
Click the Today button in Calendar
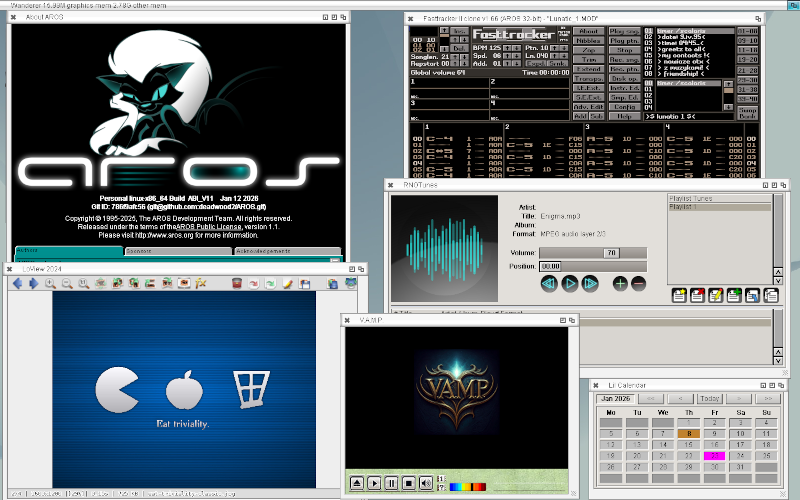click(x=709, y=398)
